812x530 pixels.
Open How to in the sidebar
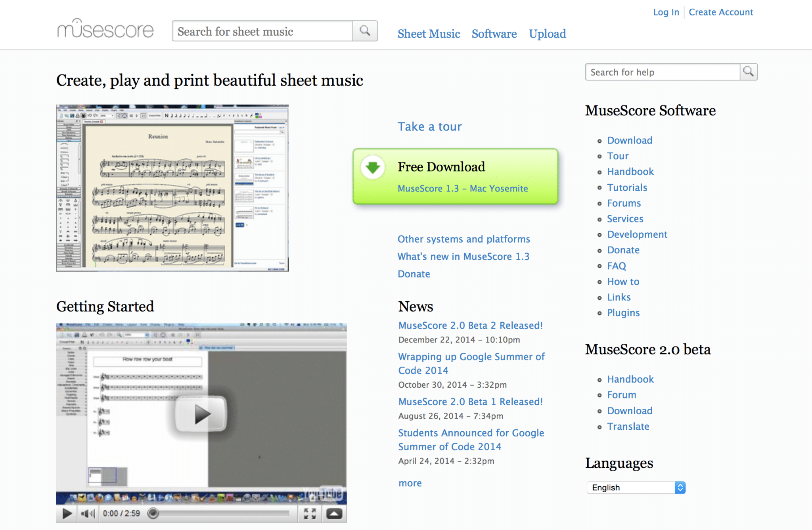(x=623, y=281)
